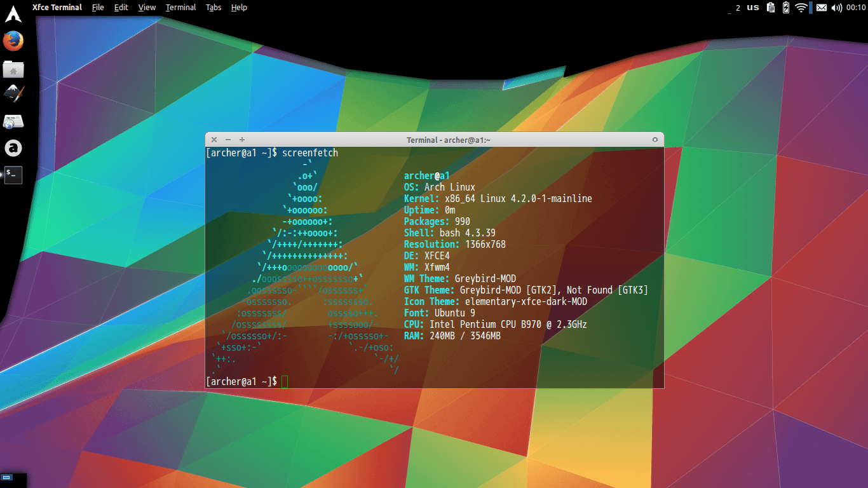
Task: Switch the 'us' keyboard layout indicator
Action: click(753, 8)
